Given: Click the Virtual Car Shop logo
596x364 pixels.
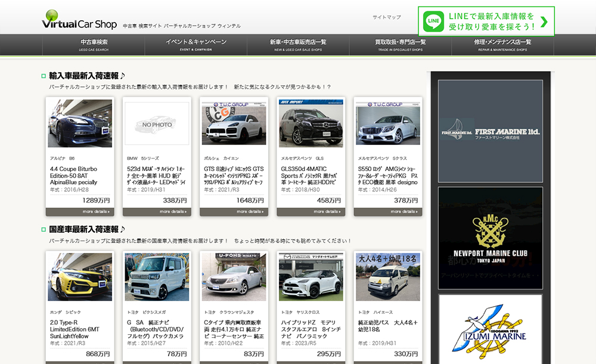Looking at the screenshot, I should tap(79, 20).
